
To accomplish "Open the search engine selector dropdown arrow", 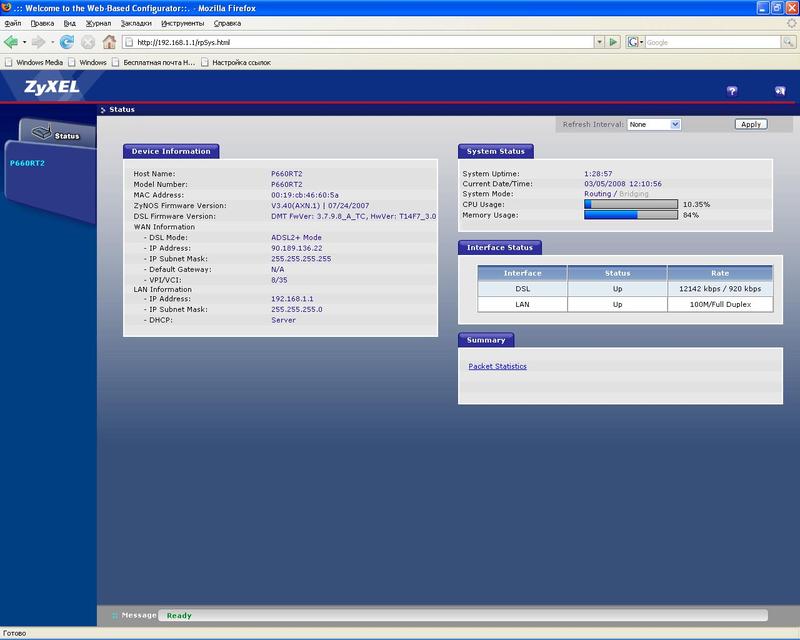I will point(641,42).
